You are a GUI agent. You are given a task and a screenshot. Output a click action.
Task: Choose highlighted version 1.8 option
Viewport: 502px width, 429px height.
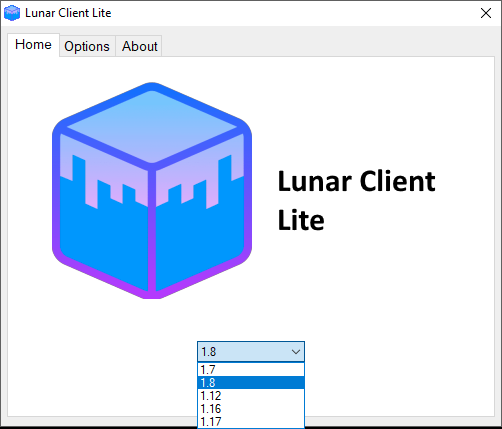(x=251, y=383)
